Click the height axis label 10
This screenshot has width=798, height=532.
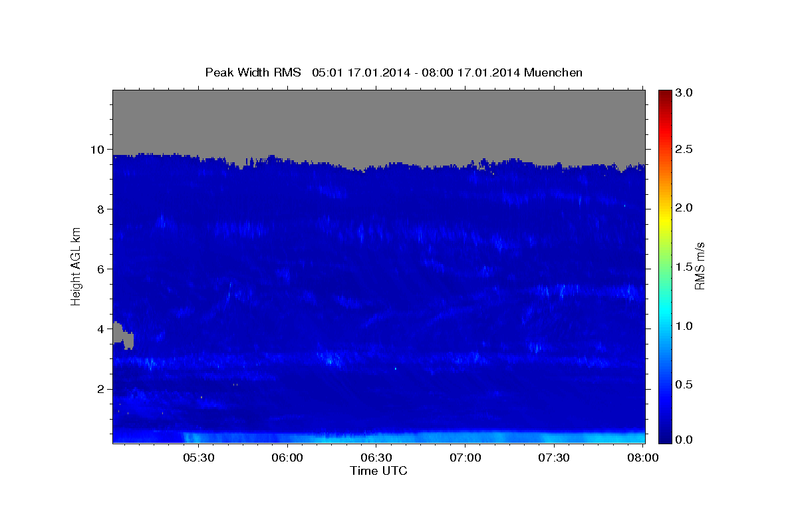click(x=98, y=150)
